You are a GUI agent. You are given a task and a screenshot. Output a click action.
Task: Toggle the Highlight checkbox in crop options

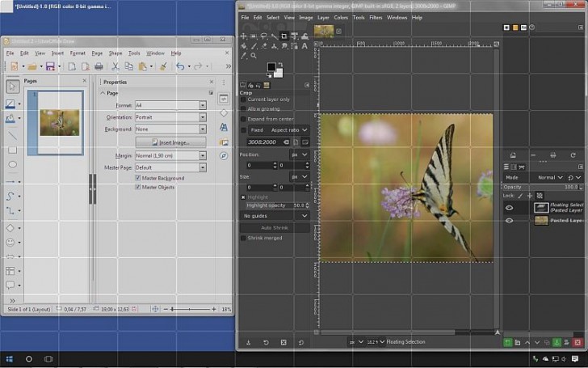(x=243, y=197)
